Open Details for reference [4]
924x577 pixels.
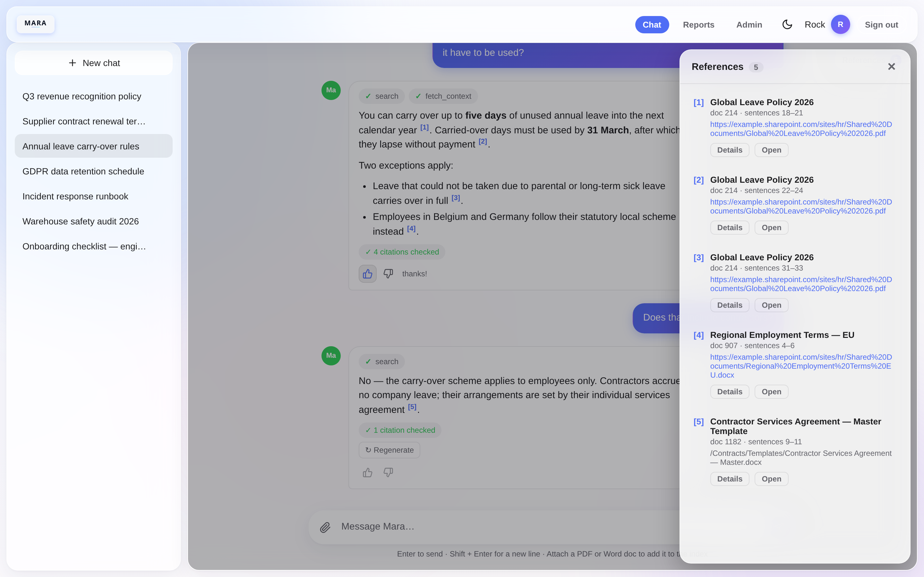point(729,391)
